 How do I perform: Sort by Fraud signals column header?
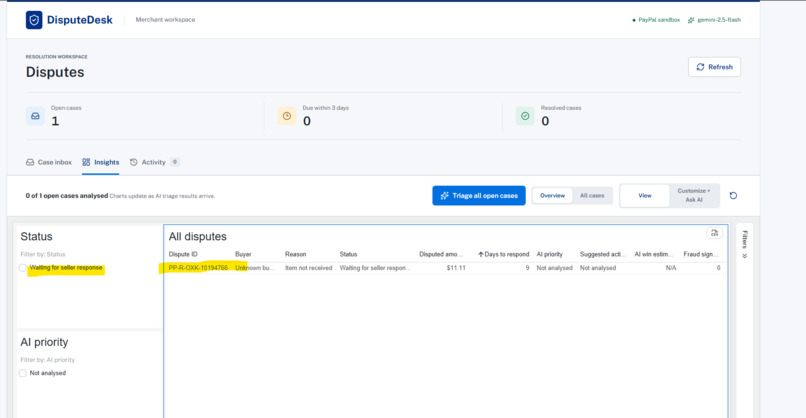[x=701, y=254]
